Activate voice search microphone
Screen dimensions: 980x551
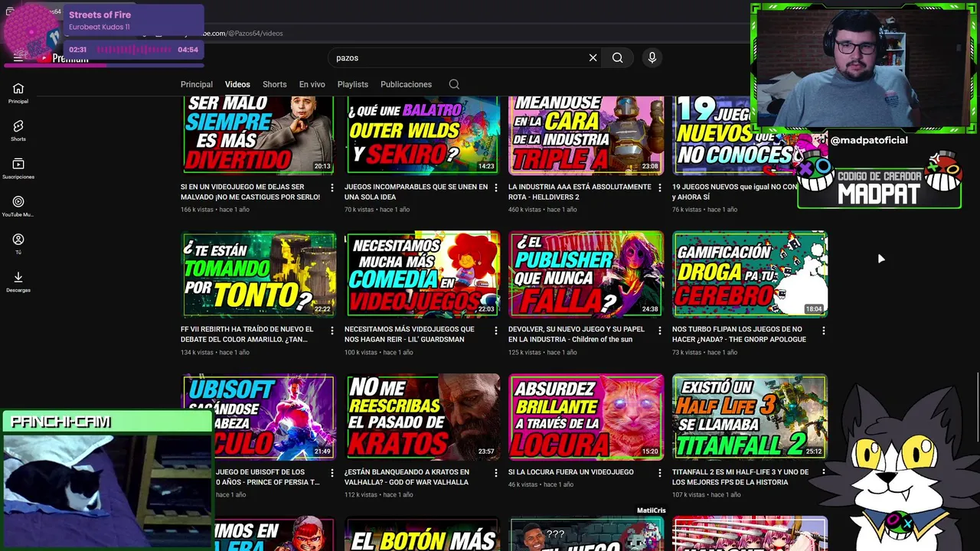click(x=652, y=57)
